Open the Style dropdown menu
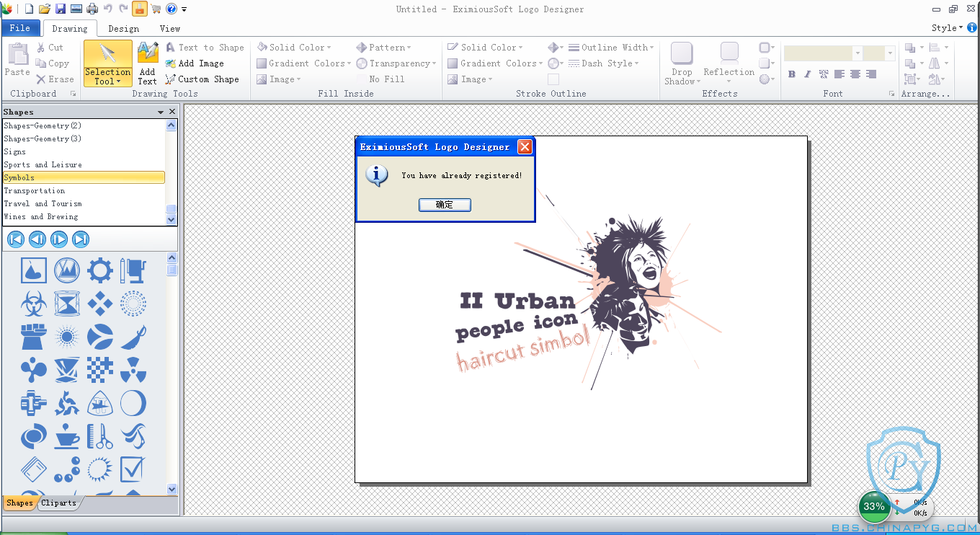Image resolution: width=980 pixels, height=535 pixels. (x=947, y=28)
